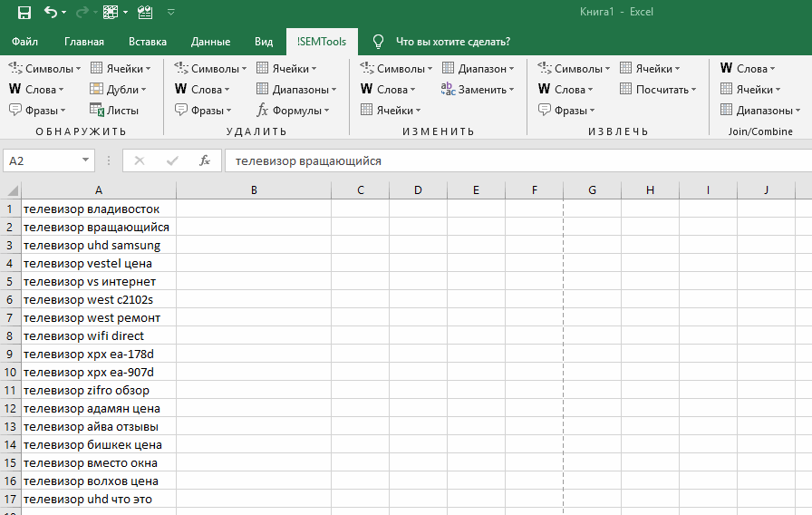Click the formula bar showing 'телевизор вращающийся'
This screenshot has height=515, width=812.
pos(518,160)
